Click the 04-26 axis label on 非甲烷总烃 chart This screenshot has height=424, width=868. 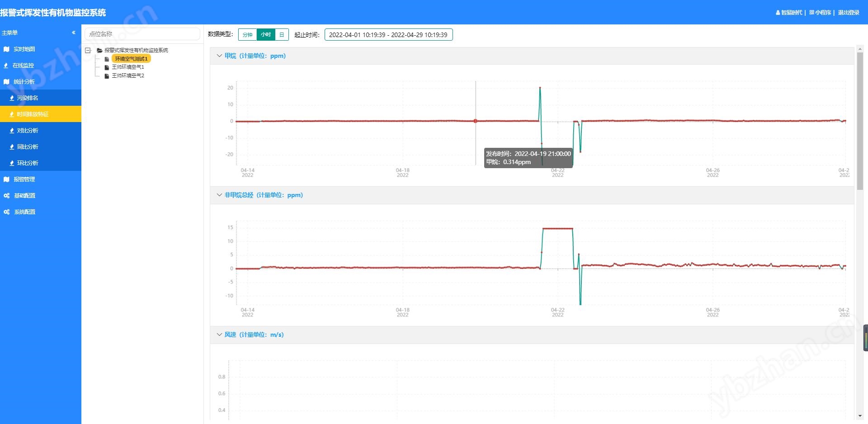click(712, 312)
